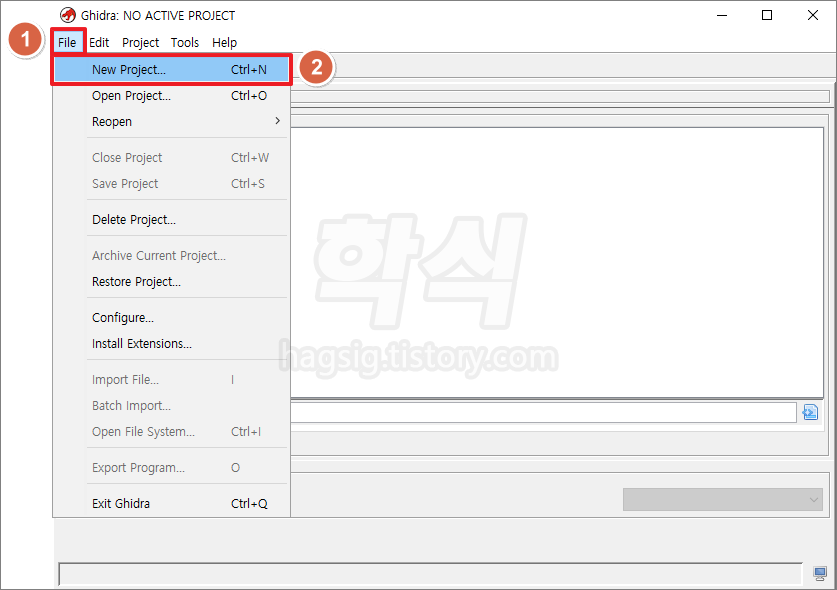Image resolution: width=837 pixels, height=590 pixels.
Task: Click the bottom status message field
Action: [430, 574]
